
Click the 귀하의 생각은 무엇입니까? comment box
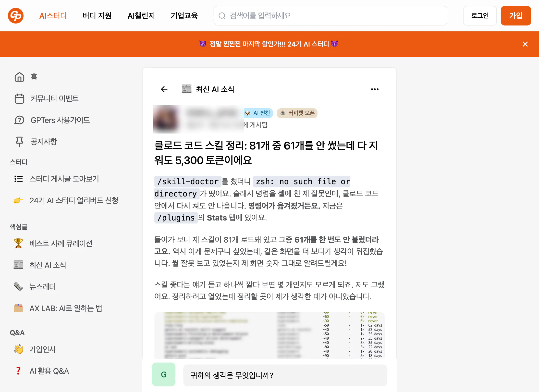285,375
